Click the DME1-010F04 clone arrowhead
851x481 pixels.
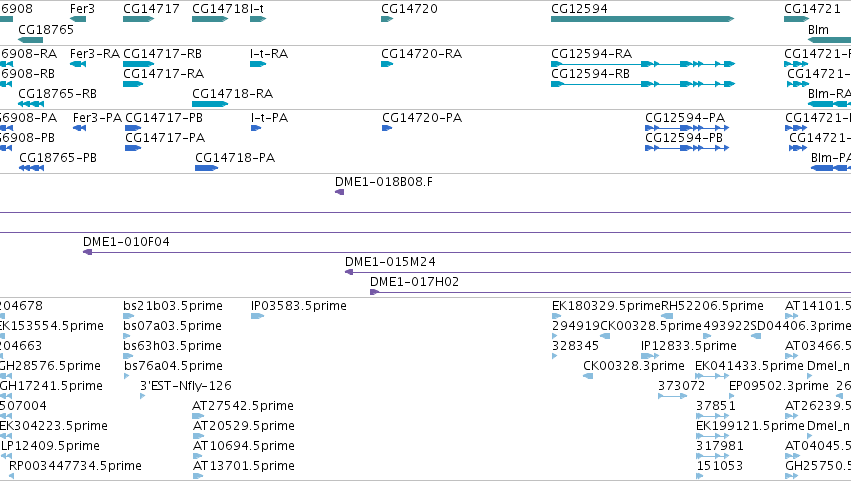click(x=87, y=252)
